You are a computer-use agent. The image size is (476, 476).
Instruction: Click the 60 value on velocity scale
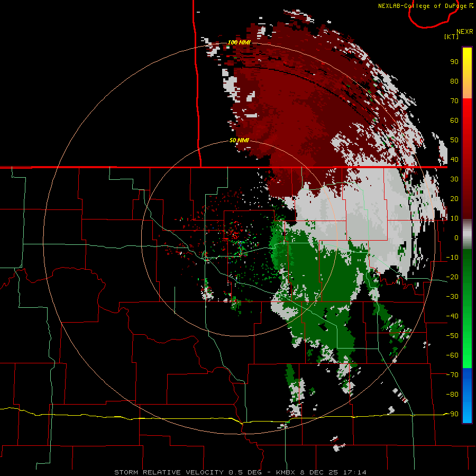point(454,120)
